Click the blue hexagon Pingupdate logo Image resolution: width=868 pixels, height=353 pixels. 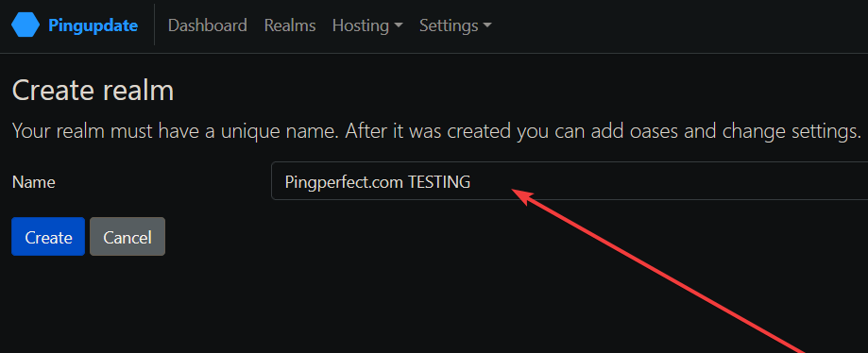[x=26, y=25]
